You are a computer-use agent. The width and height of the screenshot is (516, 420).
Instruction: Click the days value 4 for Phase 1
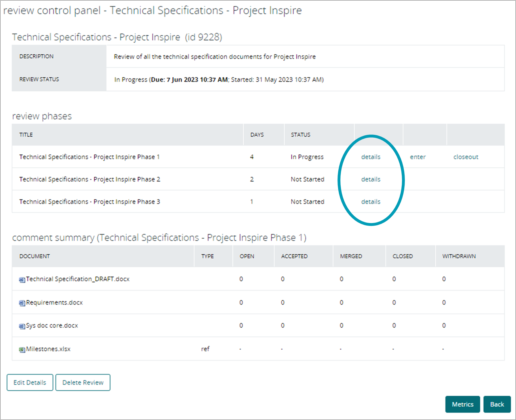point(252,157)
